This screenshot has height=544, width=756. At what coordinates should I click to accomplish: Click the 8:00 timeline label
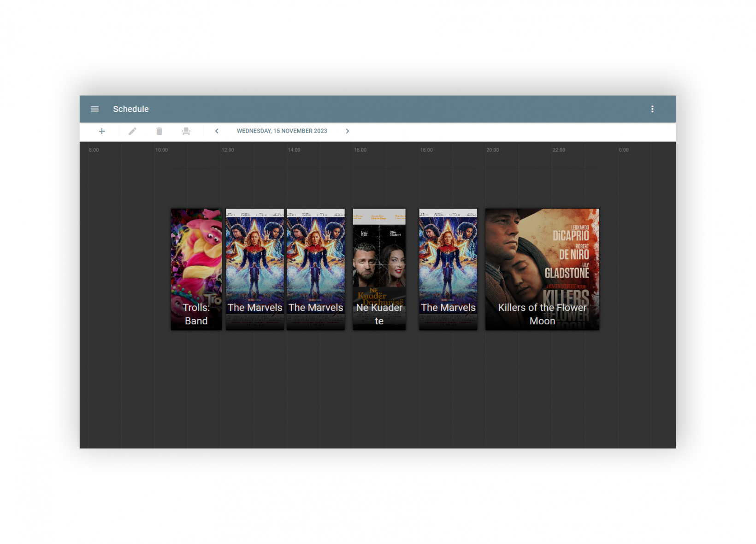pyautogui.click(x=94, y=150)
